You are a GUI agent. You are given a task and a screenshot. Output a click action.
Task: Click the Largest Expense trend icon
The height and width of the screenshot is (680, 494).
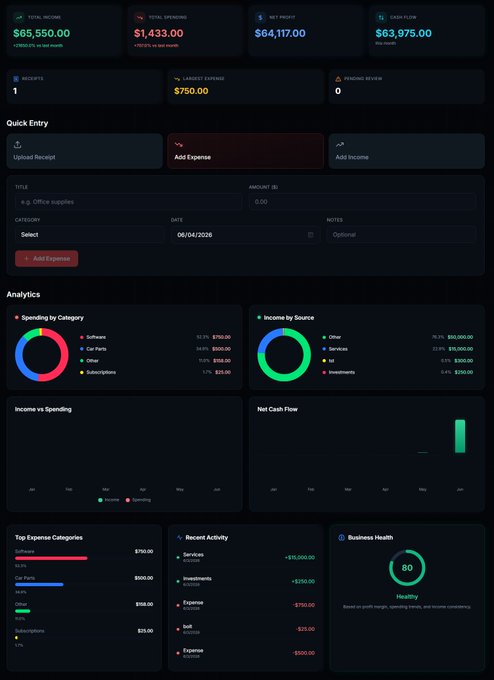(177, 79)
